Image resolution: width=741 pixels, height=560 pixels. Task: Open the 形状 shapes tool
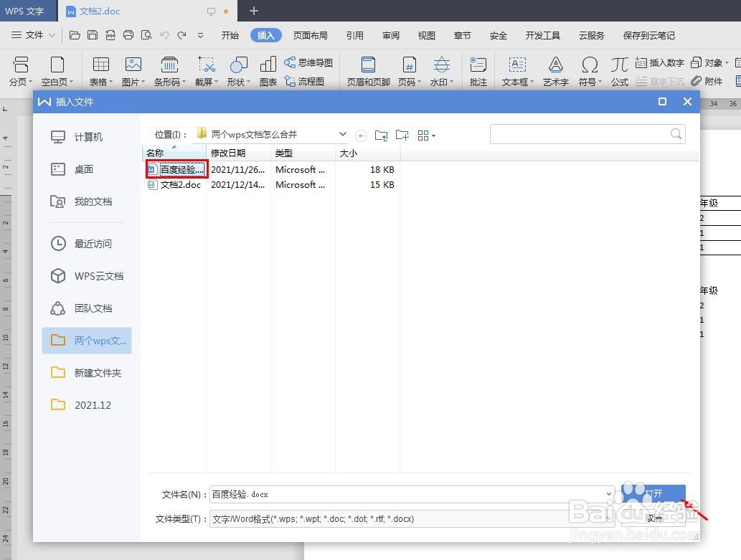click(x=239, y=72)
